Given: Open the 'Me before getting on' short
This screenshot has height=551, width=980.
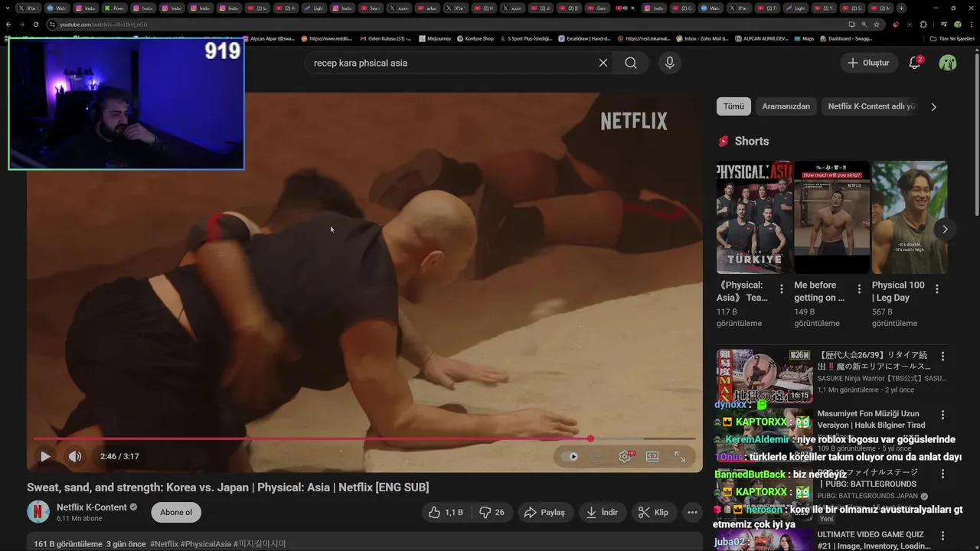Looking at the screenshot, I should (832, 217).
